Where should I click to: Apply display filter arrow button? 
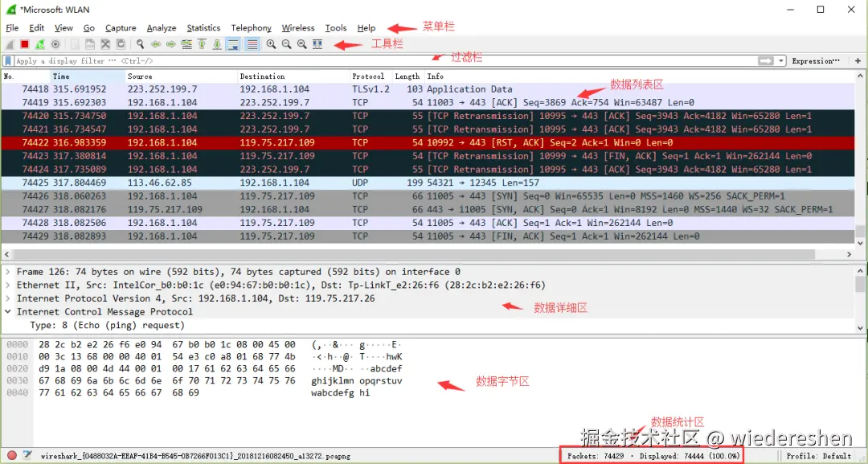click(766, 61)
